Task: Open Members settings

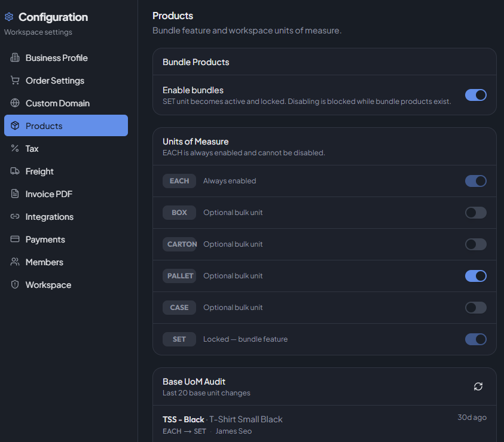Action: tap(66, 262)
